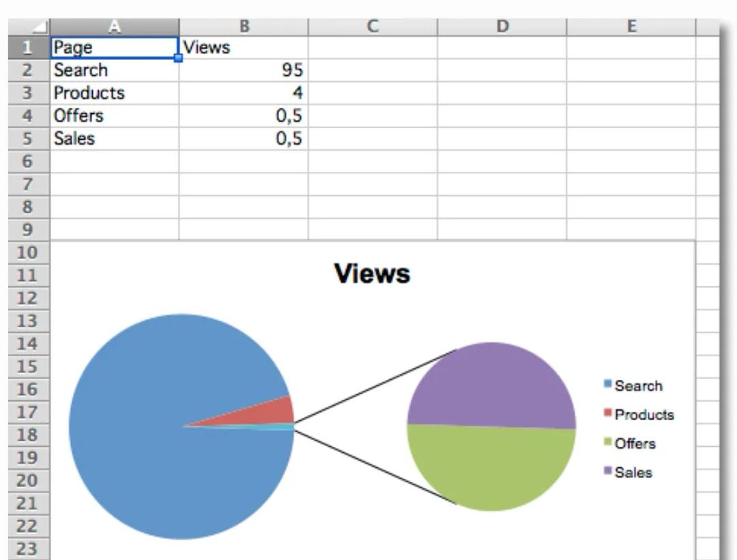Select row 8 header
The width and height of the screenshot is (737, 560).
click(x=29, y=207)
